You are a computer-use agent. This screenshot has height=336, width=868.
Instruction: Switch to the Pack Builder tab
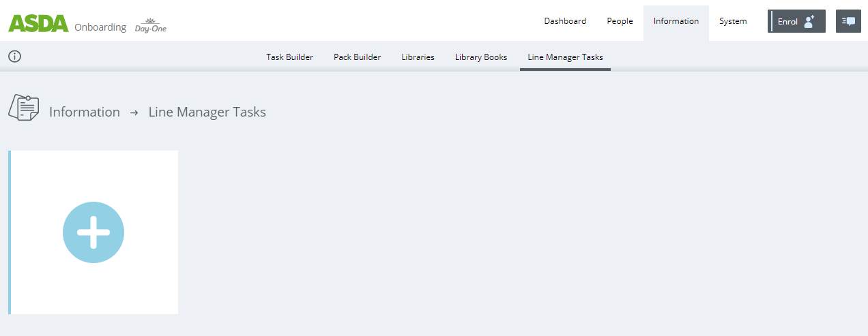(x=357, y=57)
